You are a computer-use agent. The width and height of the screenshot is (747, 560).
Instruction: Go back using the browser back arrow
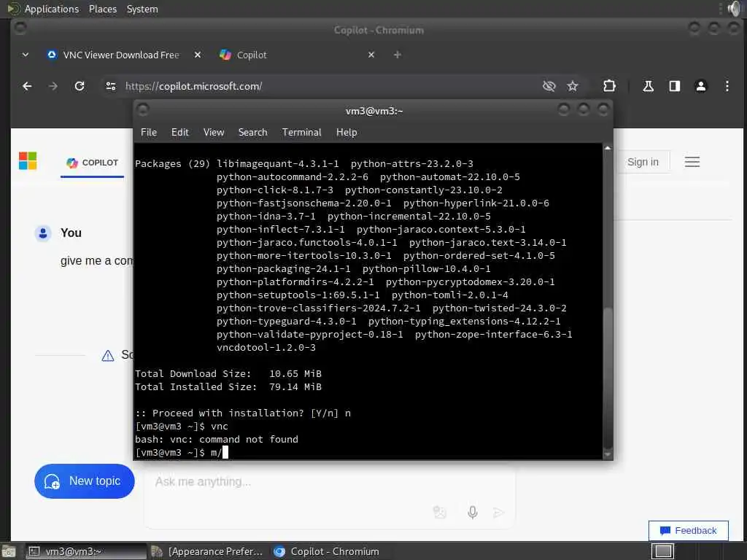pos(27,86)
